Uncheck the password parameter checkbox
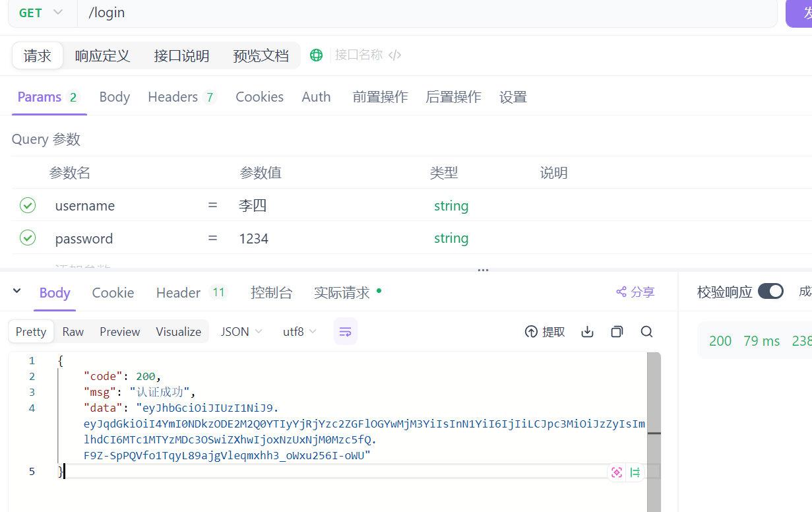The width and height of the screenshot is (812, 512). 27,238
